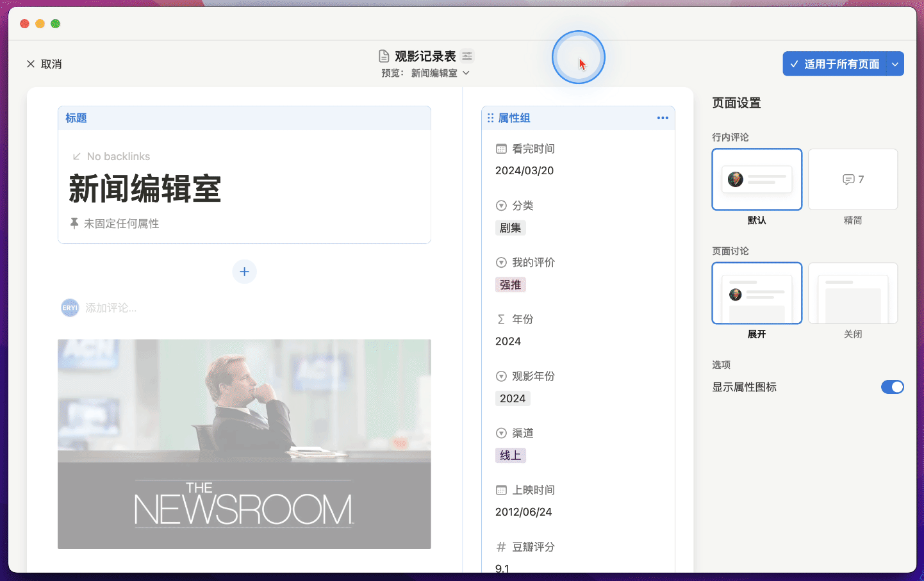The width and height of the screenshot is (924, 581).
Task: Apply layout with 适用于所有页面 button
Action: 834,64
